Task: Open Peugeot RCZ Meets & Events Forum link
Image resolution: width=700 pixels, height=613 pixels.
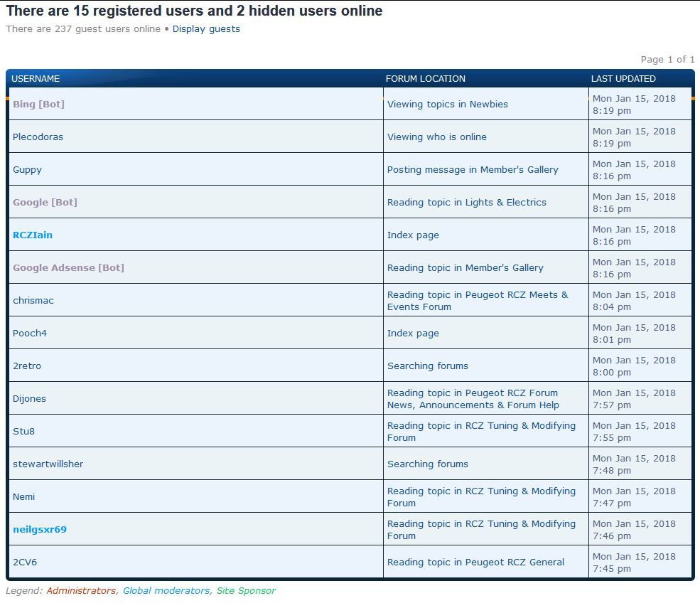Action: click(x=477, y=301)
